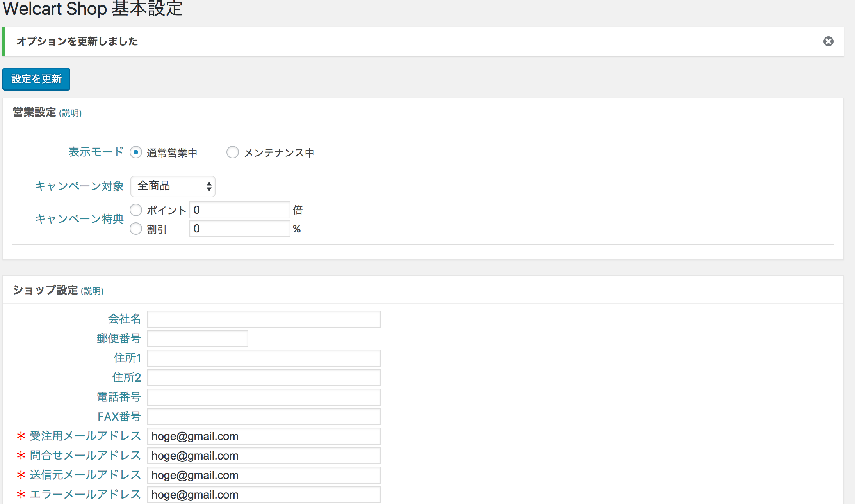This screenshot has width=855, height=504.
Task: Focus the 割引 percent field
Action: pos(240,229)
